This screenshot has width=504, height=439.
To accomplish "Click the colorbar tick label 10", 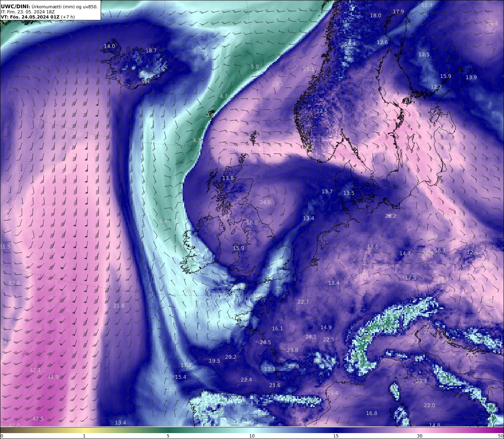I will pyautogui.click(x=252, y=436).
